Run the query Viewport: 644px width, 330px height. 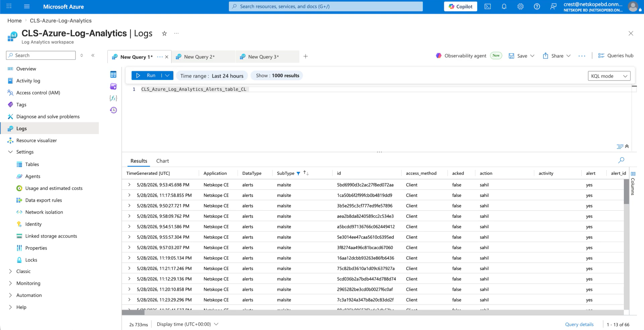(147, 76)
